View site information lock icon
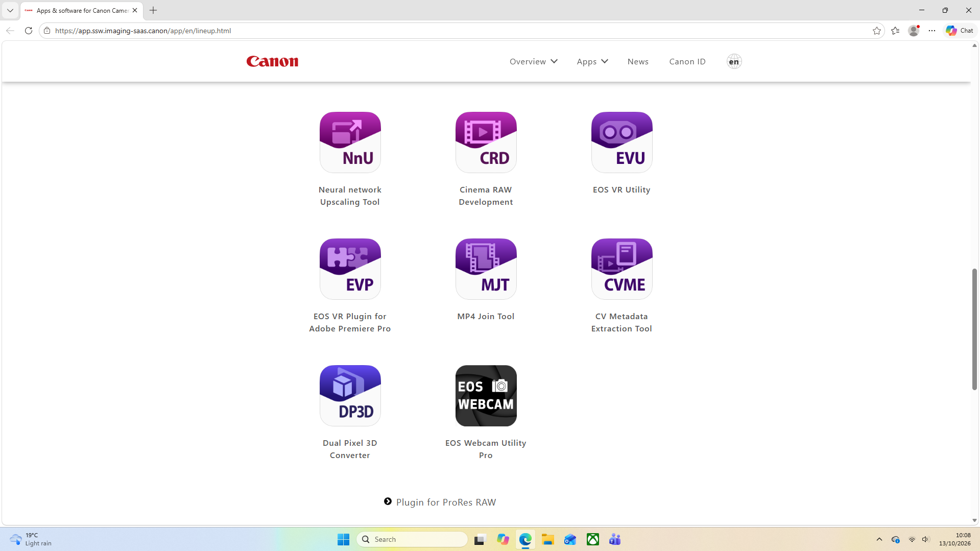This screenshot has height=551, width=980. pyautogui.click(x=47, y=31)
